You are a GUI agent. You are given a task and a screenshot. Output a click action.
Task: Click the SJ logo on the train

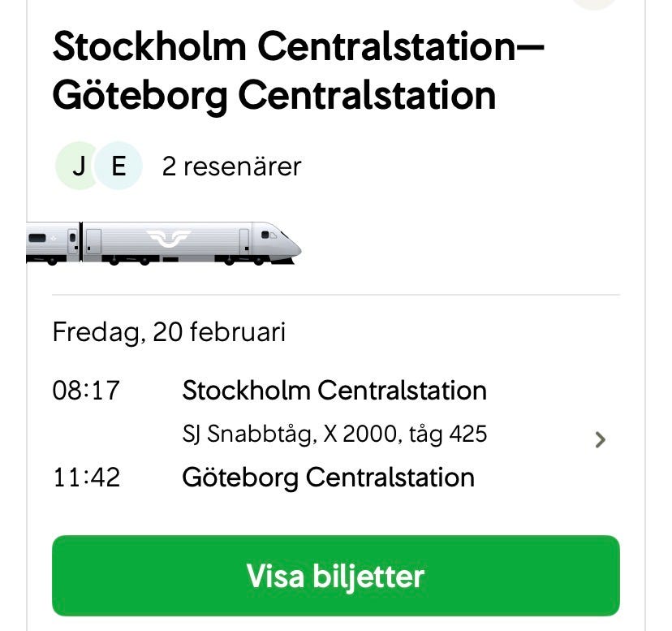coord(168,239)
